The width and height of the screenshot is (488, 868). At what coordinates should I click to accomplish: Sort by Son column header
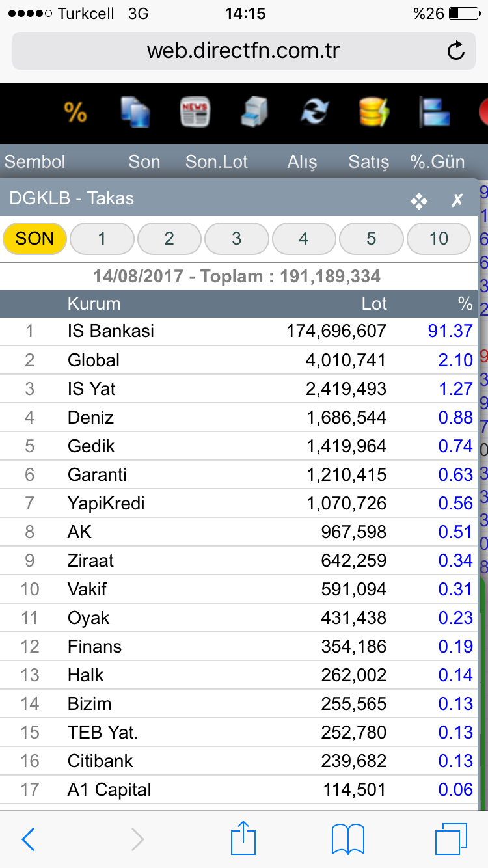pos(144,162)
